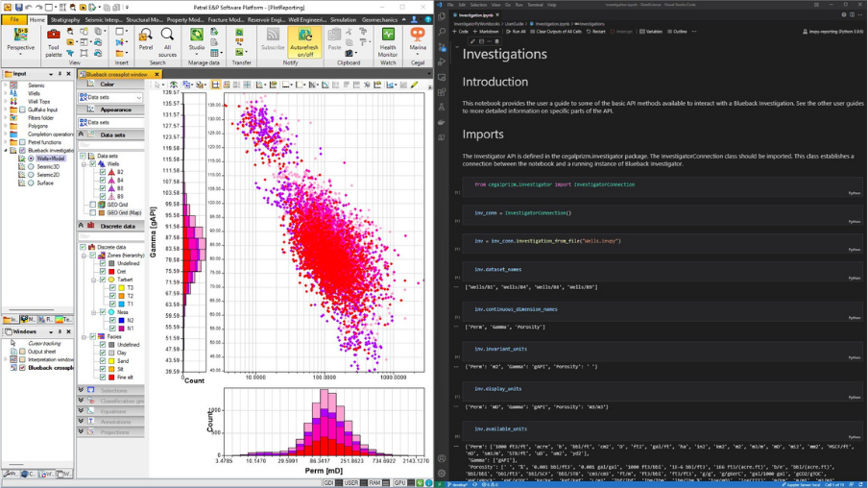
Task: Click the Discrete data filter field
Action: point(110,236)
